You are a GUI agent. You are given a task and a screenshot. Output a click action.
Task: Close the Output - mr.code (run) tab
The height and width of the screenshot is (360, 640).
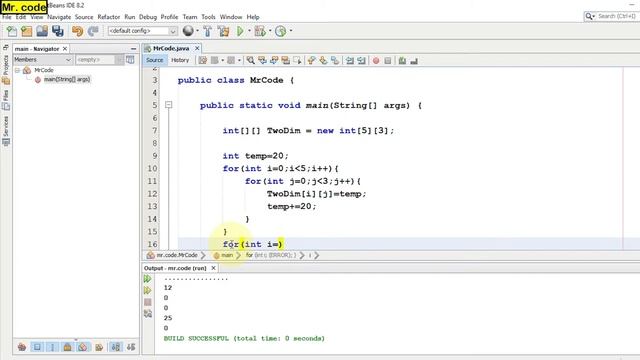pyautogui.click(x=213, y=268)
